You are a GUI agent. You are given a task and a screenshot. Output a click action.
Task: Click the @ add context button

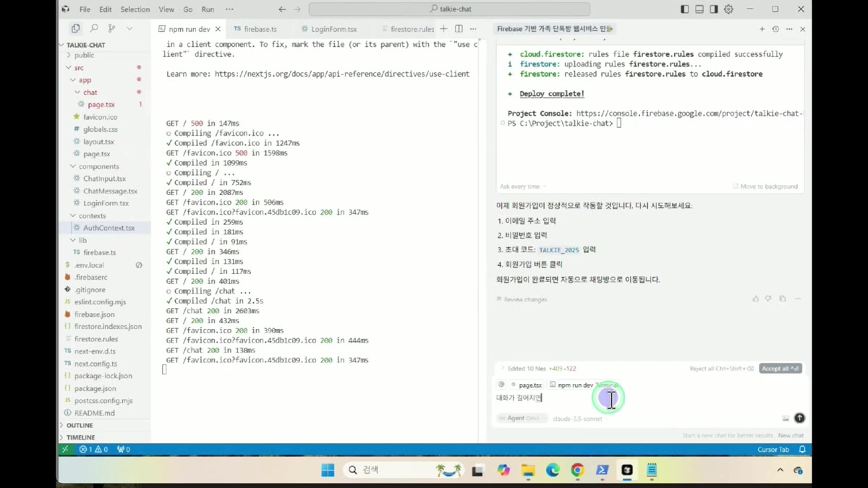pos(501,385)
